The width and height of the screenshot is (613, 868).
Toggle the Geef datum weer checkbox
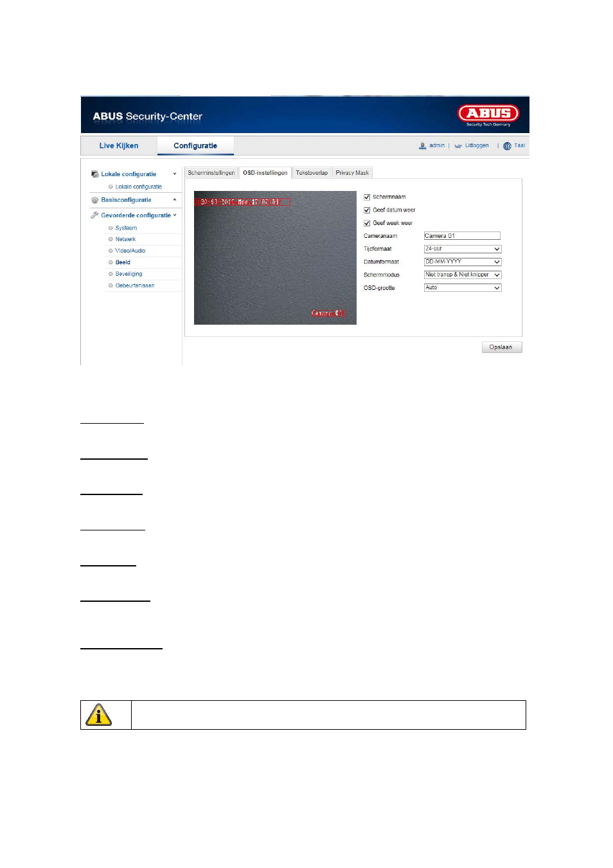pos(367,210)
